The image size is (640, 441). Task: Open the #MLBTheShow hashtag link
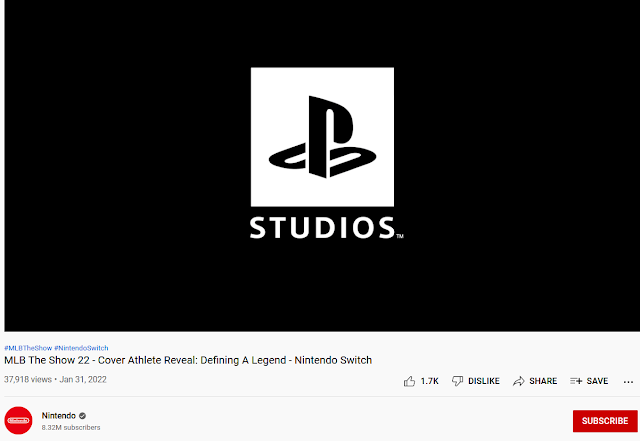click(28, 348)
